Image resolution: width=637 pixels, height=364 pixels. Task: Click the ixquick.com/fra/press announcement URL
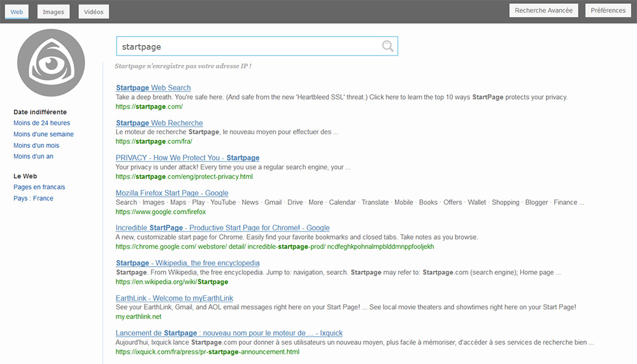207,352
